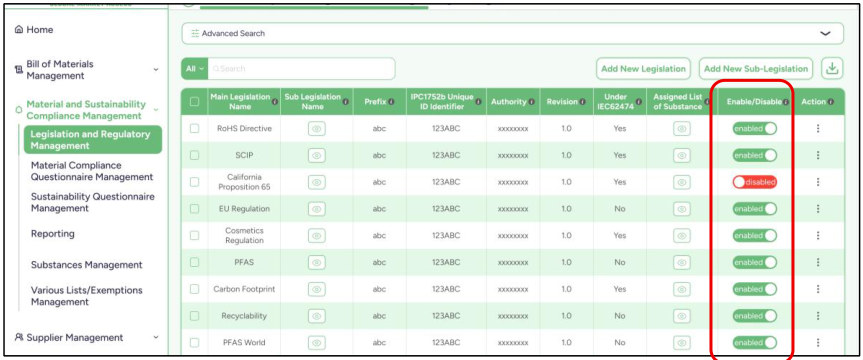The height and width of the screenshot is (360, 863).
Task: Click Add New Legislation button
Action: (643, 69)
